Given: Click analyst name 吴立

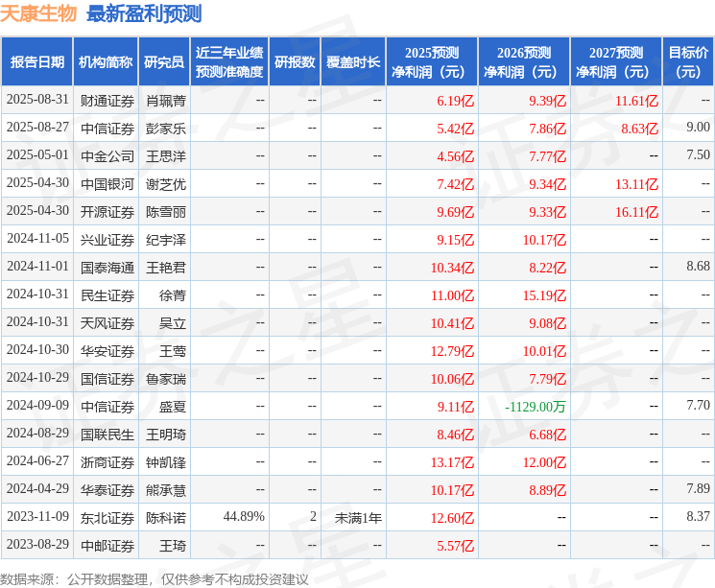Looking at the screenshot, I should tap(173, 323).
